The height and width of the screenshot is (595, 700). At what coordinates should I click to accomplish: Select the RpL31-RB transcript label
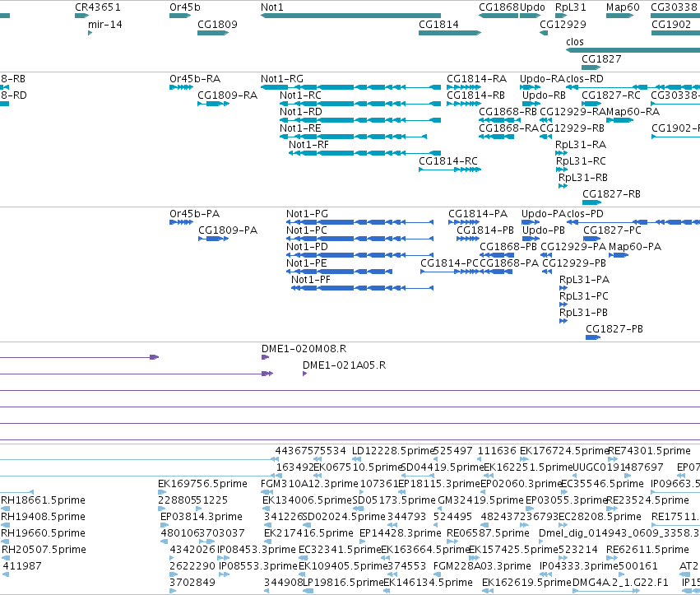coord(583,177)
